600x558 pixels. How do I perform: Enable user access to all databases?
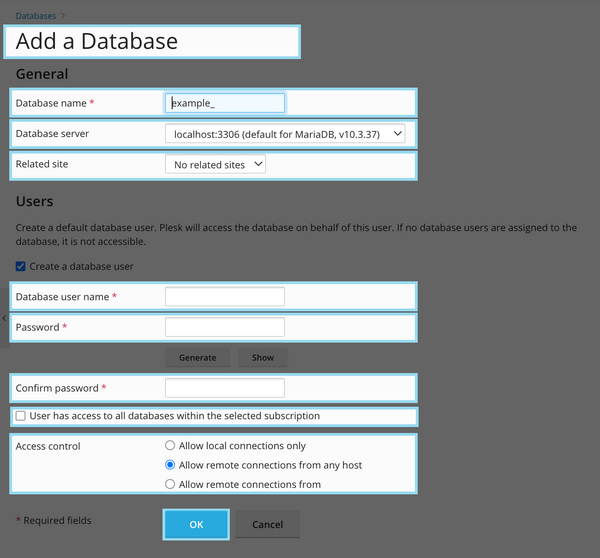pyautogui.click(x=21, y=416)
